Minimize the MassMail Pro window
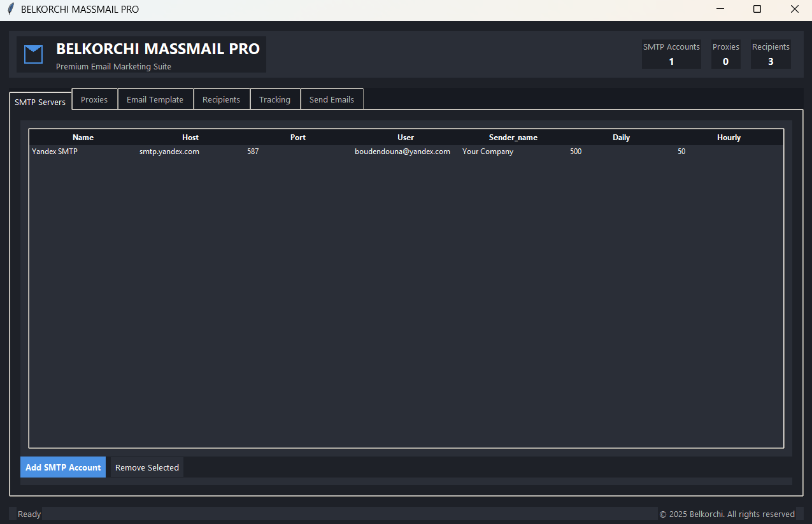This screenshot has height=524, width=812. 720,10
